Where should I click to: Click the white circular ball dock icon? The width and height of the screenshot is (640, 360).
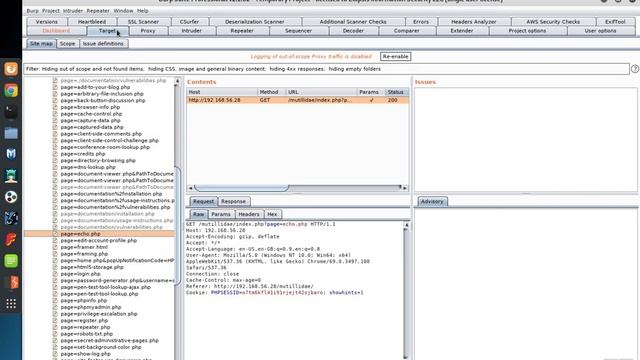coord(11,197)
